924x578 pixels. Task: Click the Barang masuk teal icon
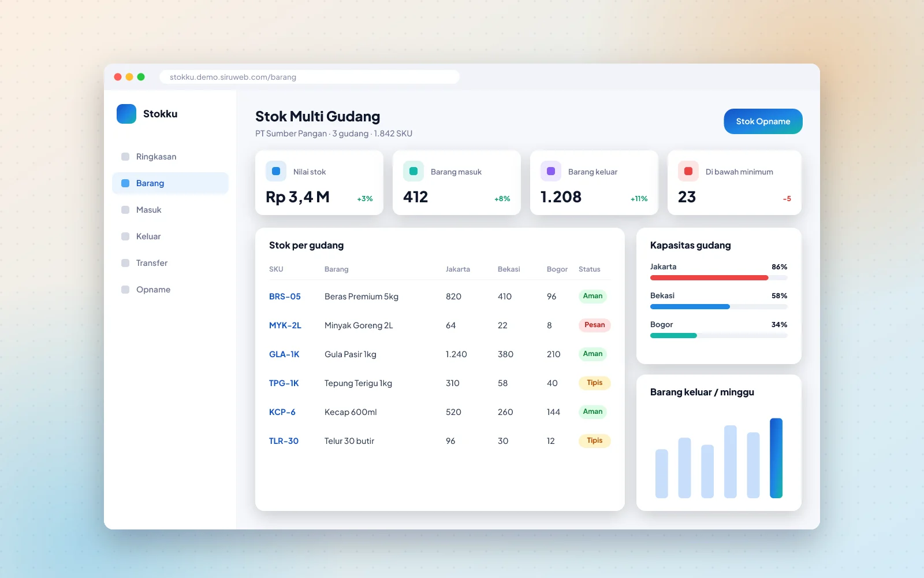[x=413, y=171]
